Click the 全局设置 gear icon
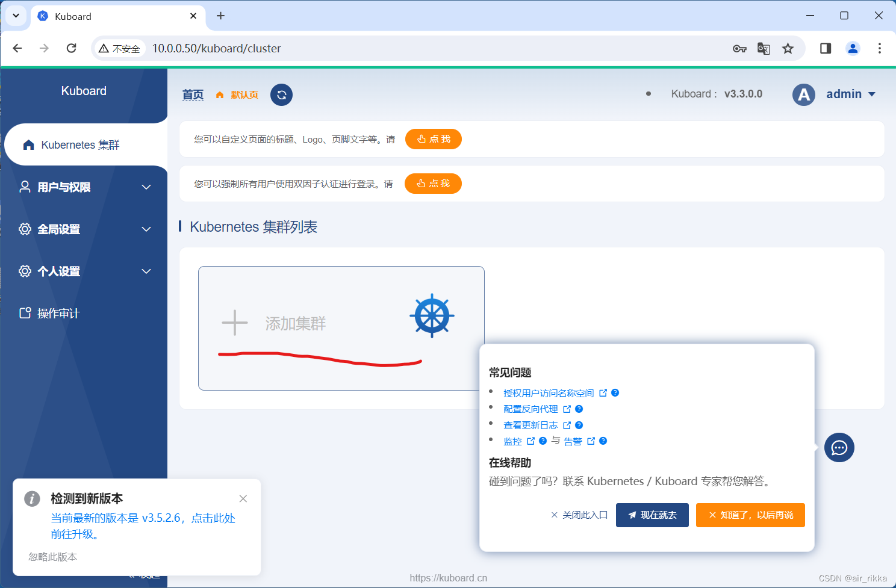896x588 pixels. click(25, 229)
